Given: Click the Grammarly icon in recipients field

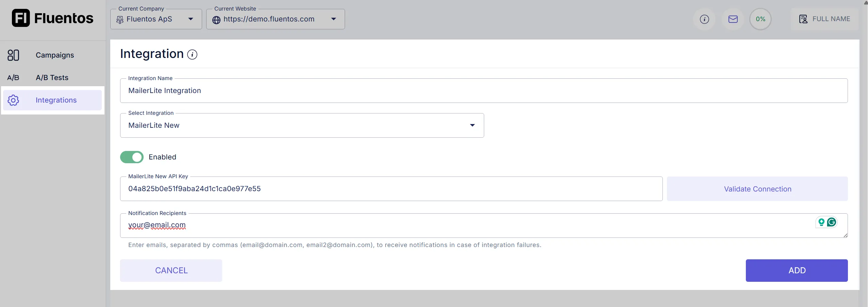Looking at the screenshot, I should [x=831, y=222].
